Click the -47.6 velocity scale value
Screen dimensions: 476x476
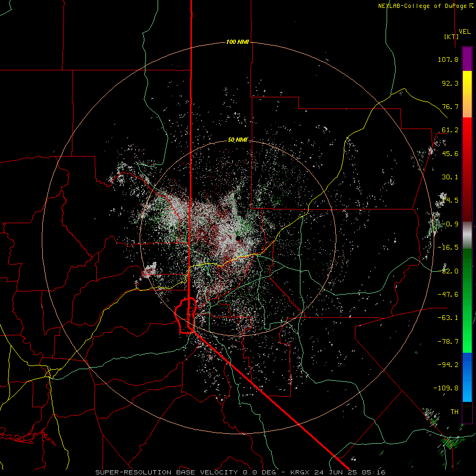pyautogui.click(x=448, y=295)
